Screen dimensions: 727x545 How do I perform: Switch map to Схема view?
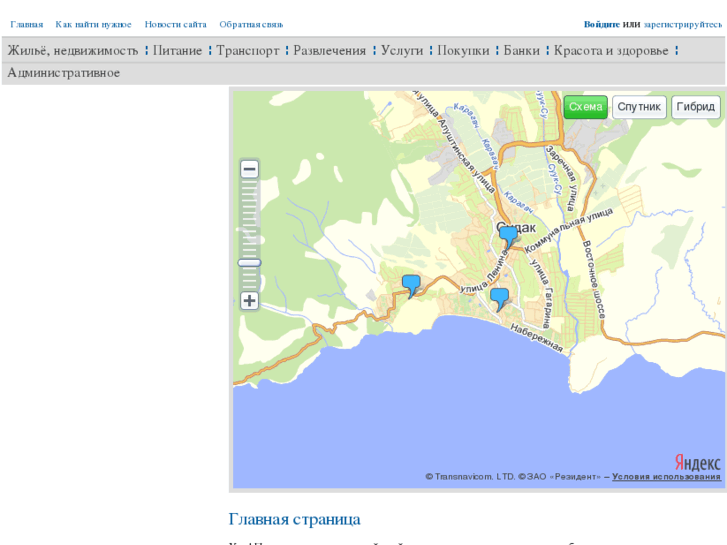586,107
